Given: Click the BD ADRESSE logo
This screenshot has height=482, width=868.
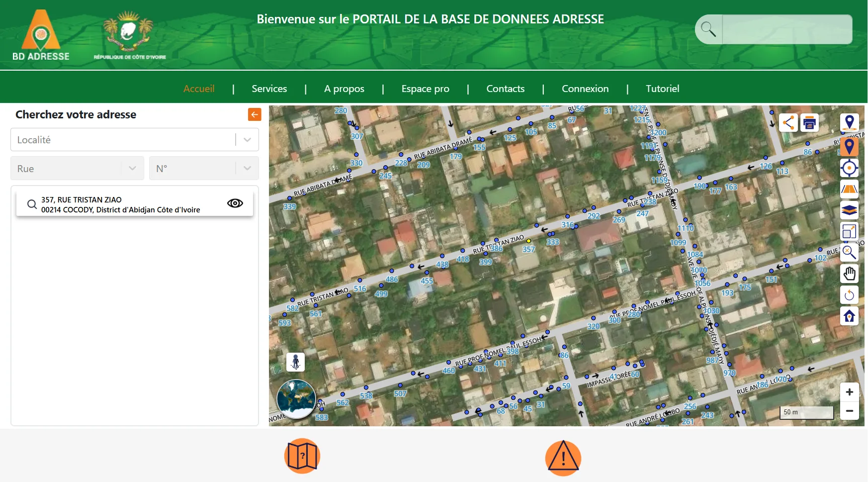Looking at the screenshot, I should click(x=41, y=35).
